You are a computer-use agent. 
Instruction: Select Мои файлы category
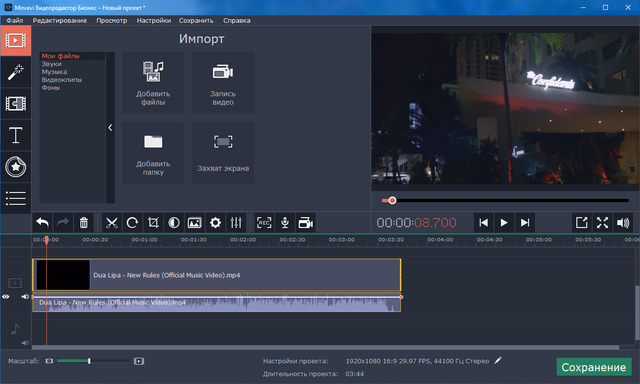[x=60, y=56]
